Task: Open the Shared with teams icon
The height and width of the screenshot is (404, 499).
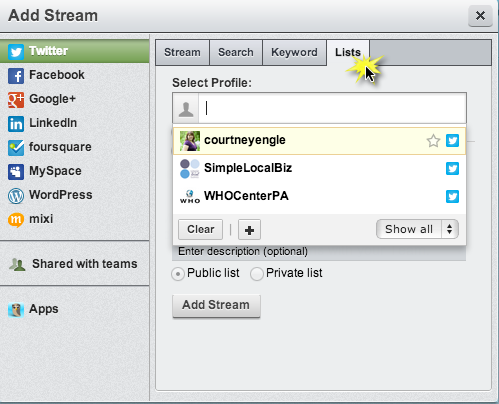Action: 17,264
